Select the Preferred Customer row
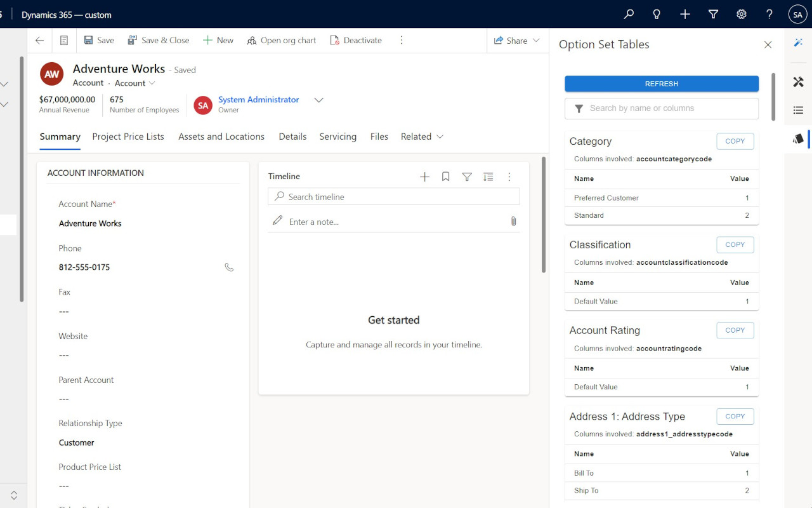This screenshot has height=508, width=812. click(x=662, y=198)
